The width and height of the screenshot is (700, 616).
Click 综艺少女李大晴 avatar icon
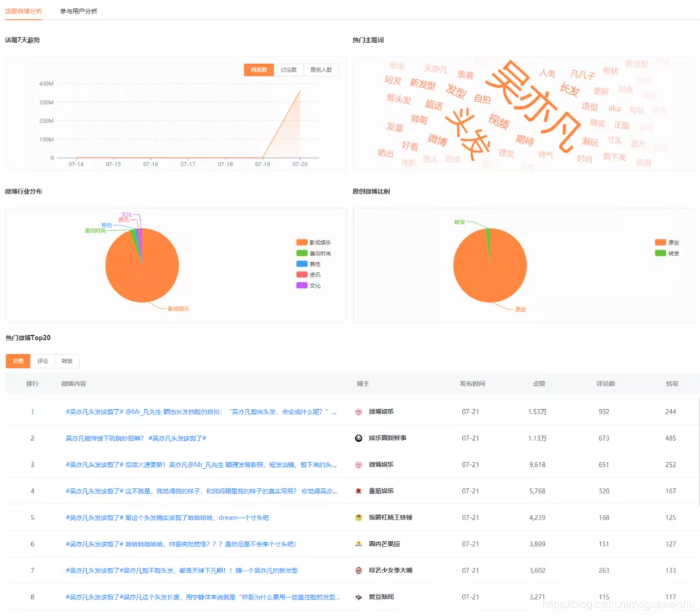(x=358, y=571)
